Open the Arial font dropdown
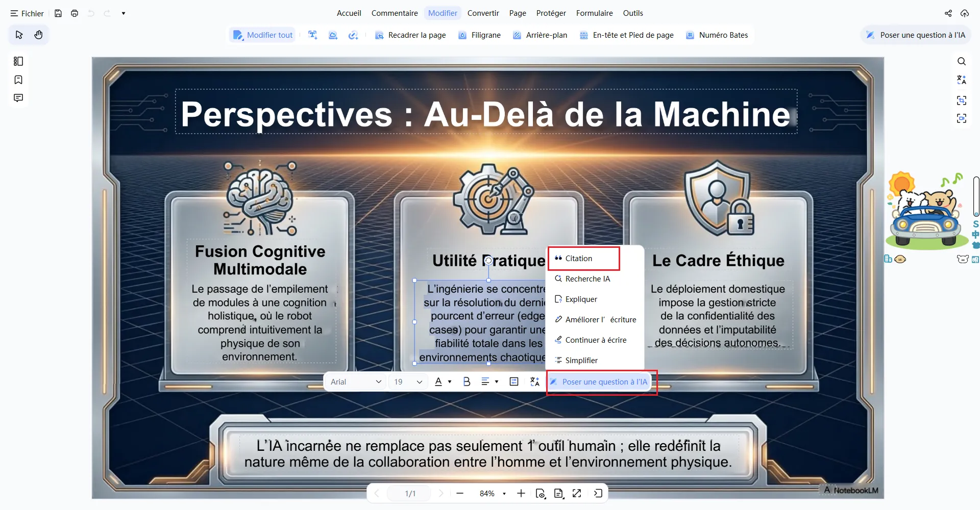The height and width of the screenshot is (510, 980). coord(356,382)
